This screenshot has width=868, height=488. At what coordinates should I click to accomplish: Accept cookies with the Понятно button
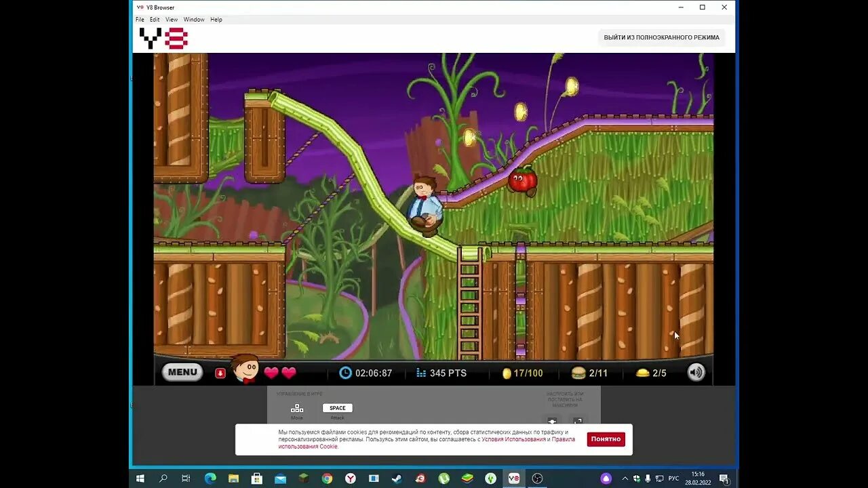(x=606, y=439)
